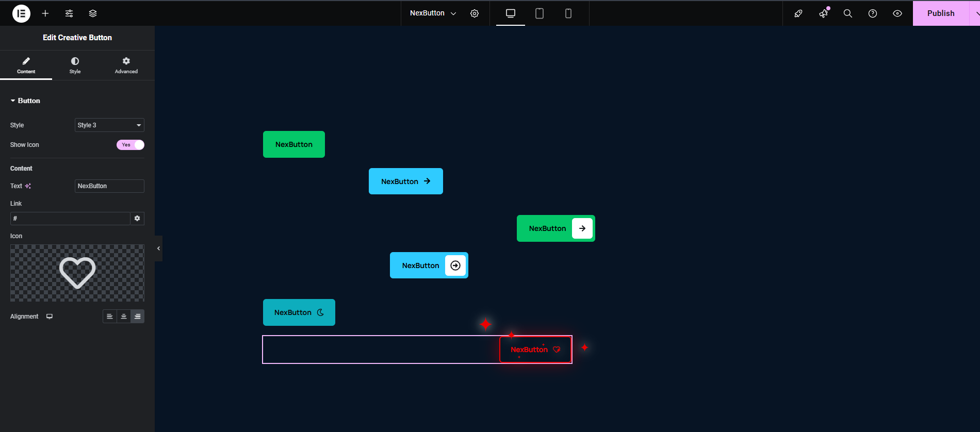980x432 pixels.
Task: Choose the heart icon preview
Action: [77, 273]
